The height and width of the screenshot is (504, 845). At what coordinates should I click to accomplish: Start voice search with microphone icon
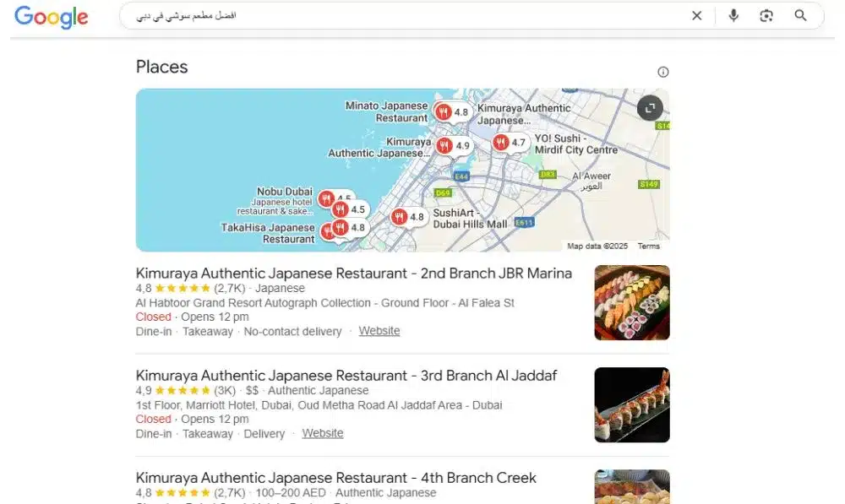733,15
